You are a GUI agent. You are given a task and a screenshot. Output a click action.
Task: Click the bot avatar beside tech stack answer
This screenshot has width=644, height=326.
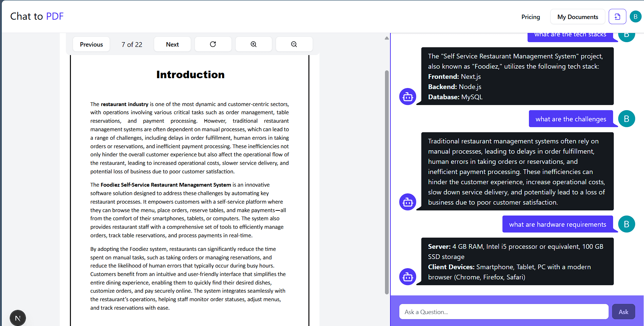(408, 97)
